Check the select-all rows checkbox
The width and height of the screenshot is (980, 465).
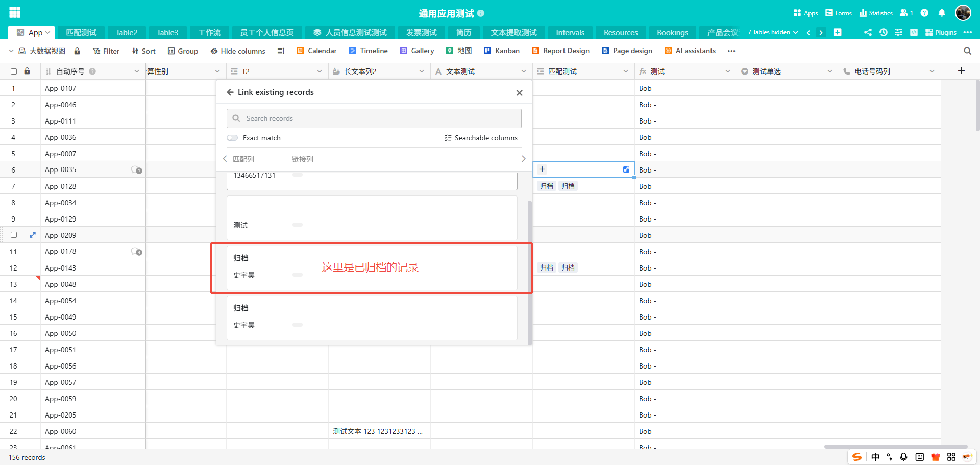[14, 71]
